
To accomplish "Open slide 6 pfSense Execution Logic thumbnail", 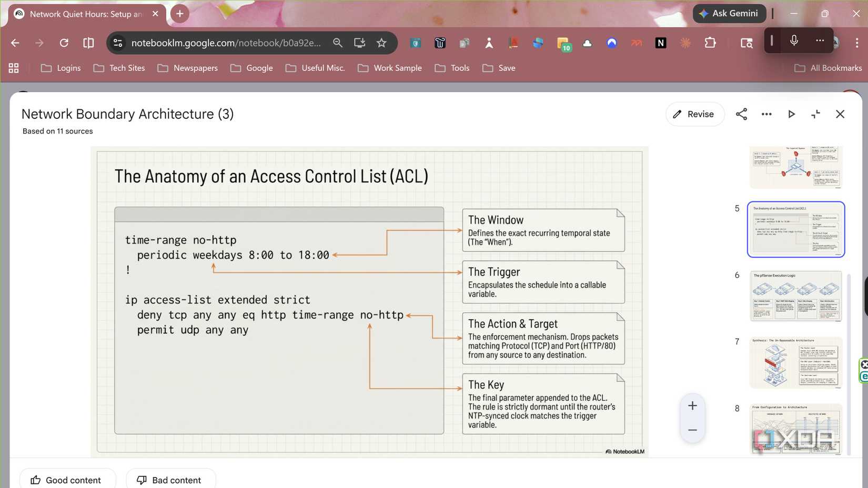I will coord(796,296).
